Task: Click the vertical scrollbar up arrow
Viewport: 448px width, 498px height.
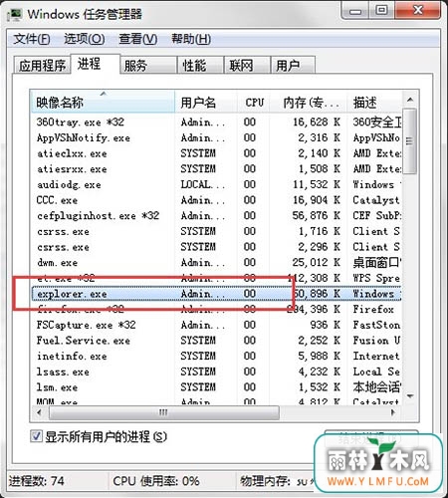Action: point(410,100)
